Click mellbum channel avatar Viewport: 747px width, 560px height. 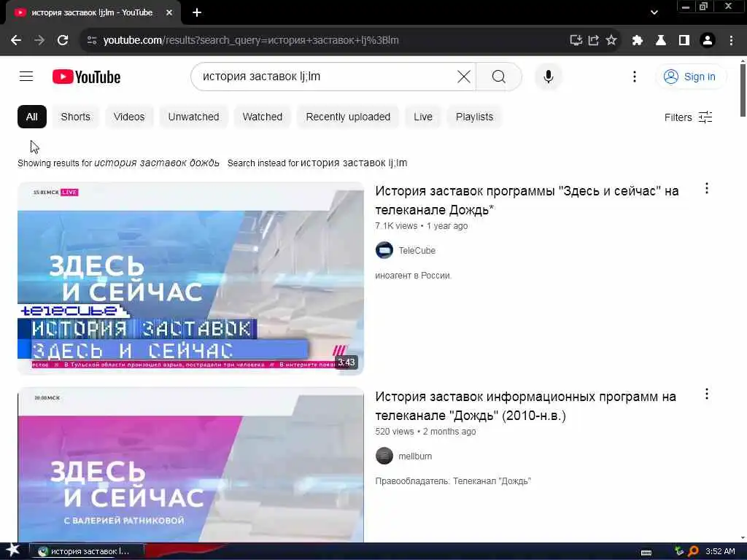tap(384, 456)
